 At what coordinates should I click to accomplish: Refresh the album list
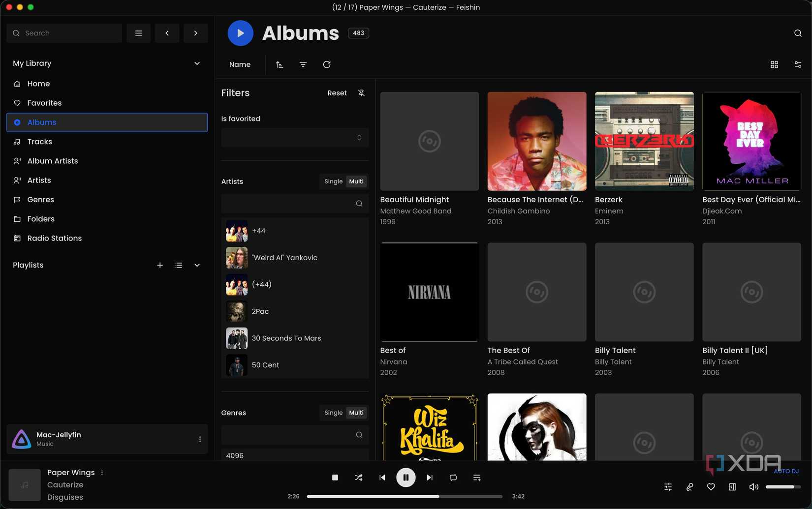(326, 64)
